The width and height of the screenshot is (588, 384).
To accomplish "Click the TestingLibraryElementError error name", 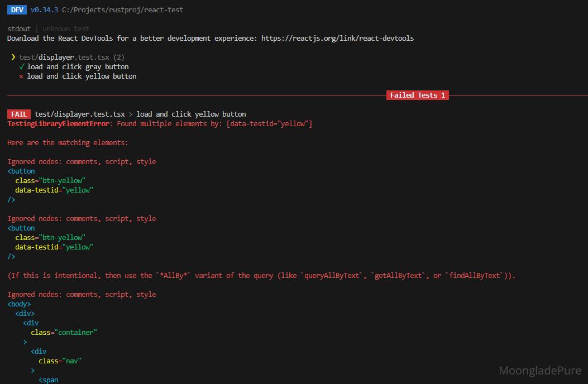I will pos(58,123).
